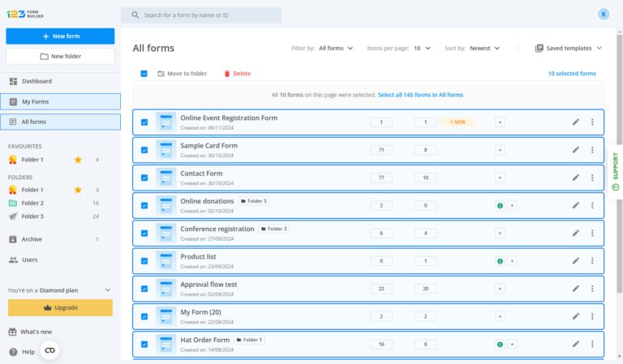This screenshot has width=623, height=364.
Task: Uncheck the Sample Card Form checkbox
Action: [x=144, y=150]
